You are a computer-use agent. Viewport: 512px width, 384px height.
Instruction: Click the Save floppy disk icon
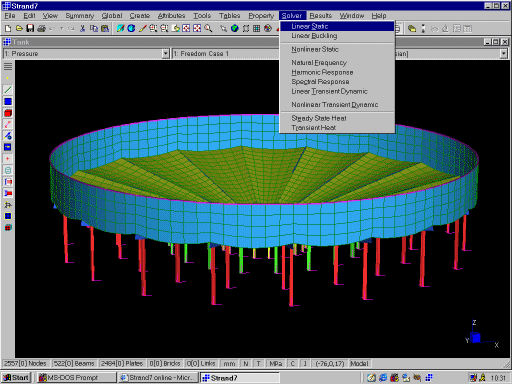[x=30, y=29]
